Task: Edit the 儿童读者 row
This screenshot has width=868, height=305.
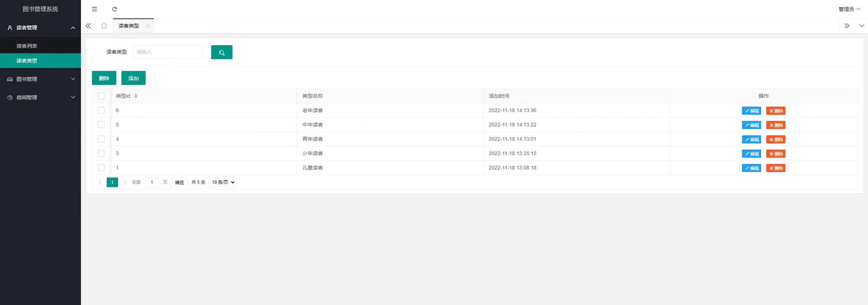Action: click(752, 168)
